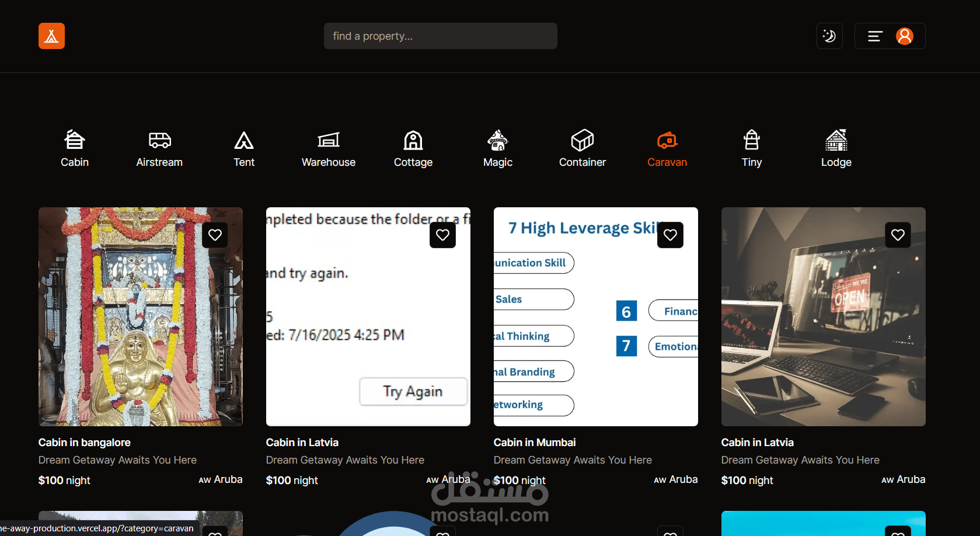This screenshot has width=980, height=536.
Task: Open the 'Cabin in bangalore' title
Action: click(85, 443)
